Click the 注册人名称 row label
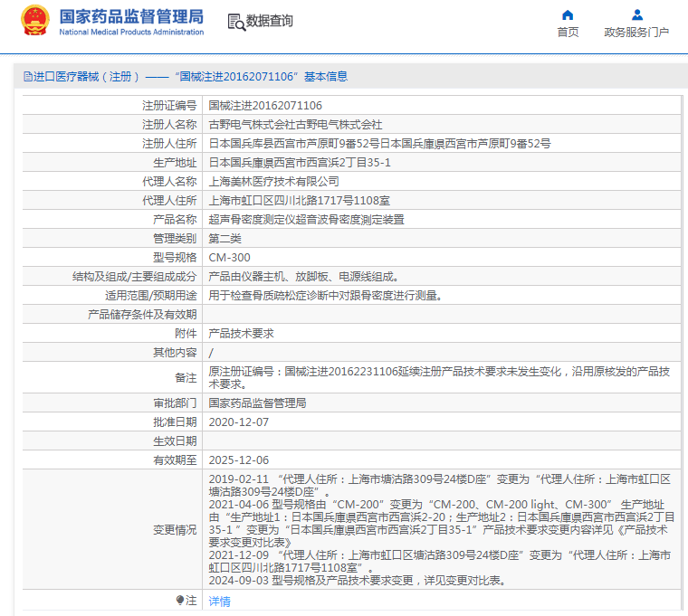 click(169, 125)
